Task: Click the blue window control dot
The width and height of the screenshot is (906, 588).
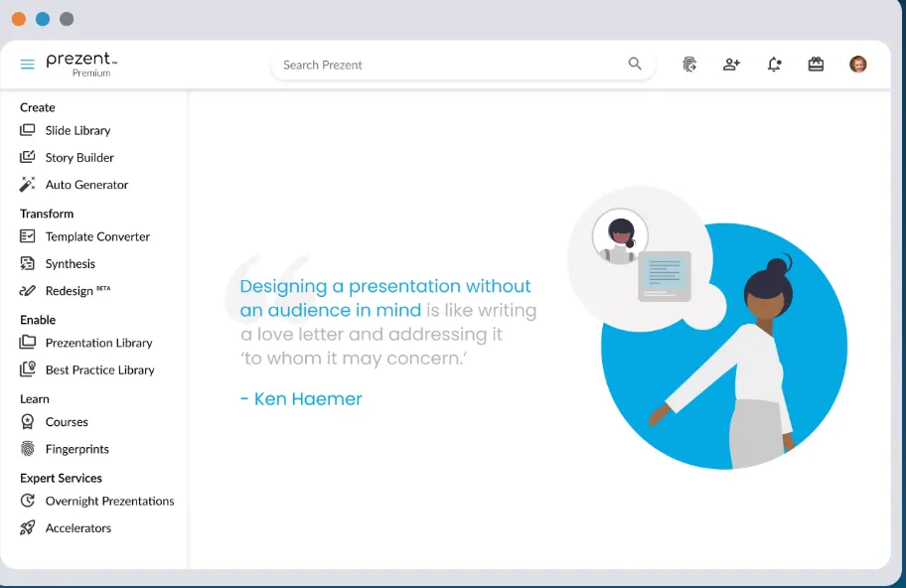Action: click(x=43, y=19)
